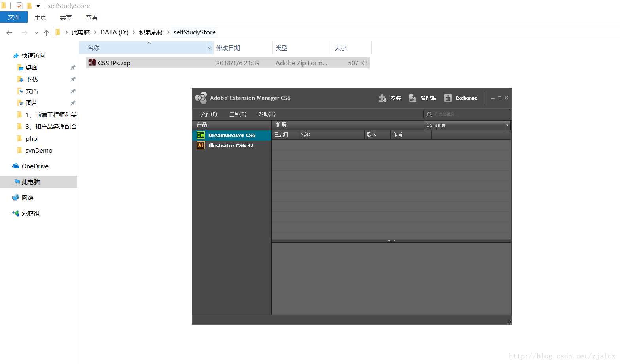This screenshot has height=364, width=620.
Task: Open the 帮助(H) menu
Action: pos(267,114)
